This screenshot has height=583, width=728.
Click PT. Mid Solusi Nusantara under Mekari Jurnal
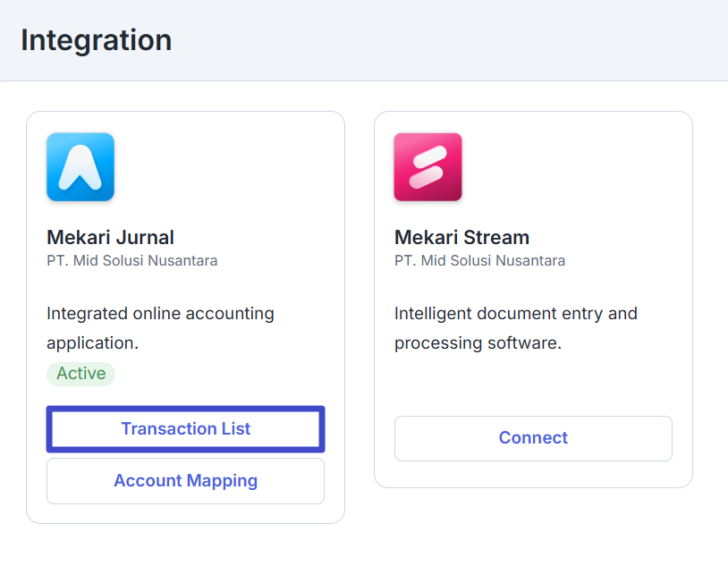[x=131, y=260]
